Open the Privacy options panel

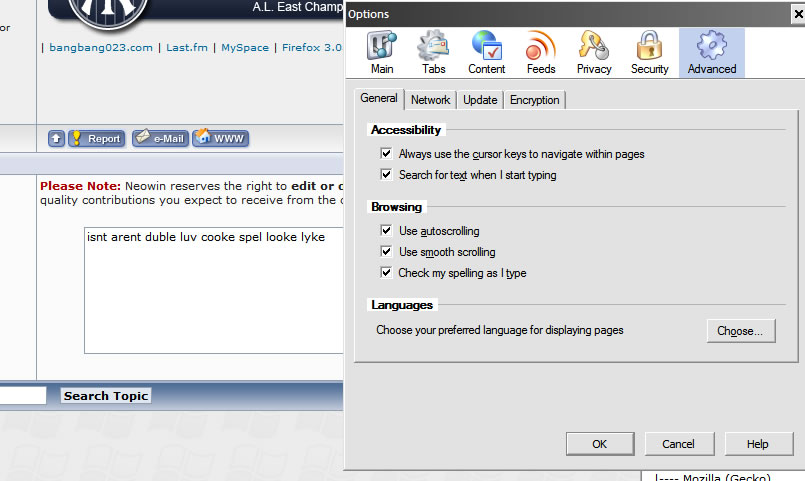[594, 53]
